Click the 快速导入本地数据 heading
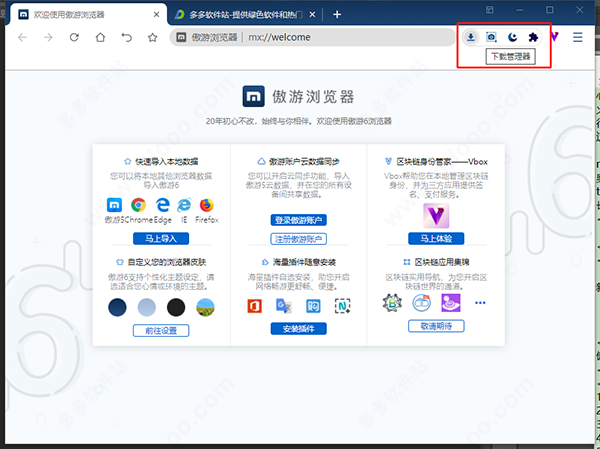 click(166, 162)
